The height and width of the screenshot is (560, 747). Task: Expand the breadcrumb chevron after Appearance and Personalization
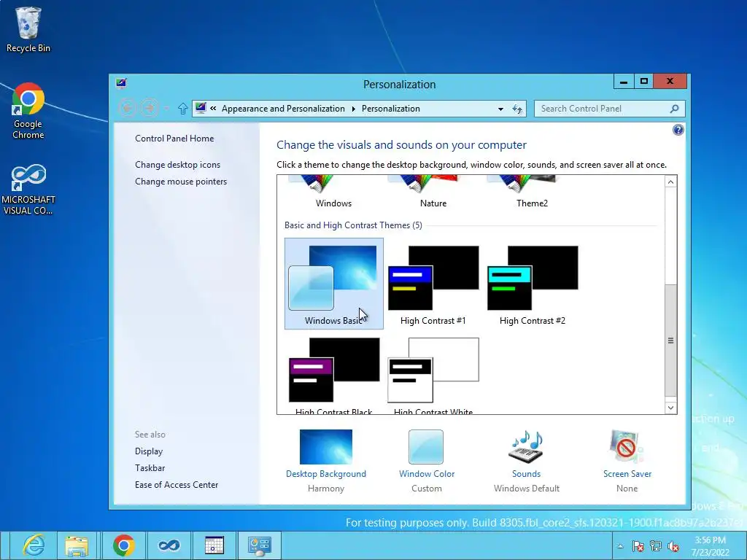click(x=354, y=109)
